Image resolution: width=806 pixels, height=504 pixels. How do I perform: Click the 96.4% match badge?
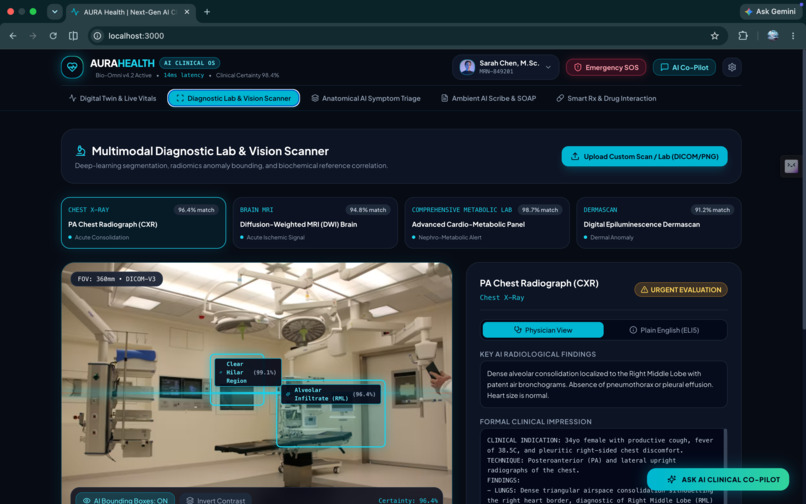196,210
